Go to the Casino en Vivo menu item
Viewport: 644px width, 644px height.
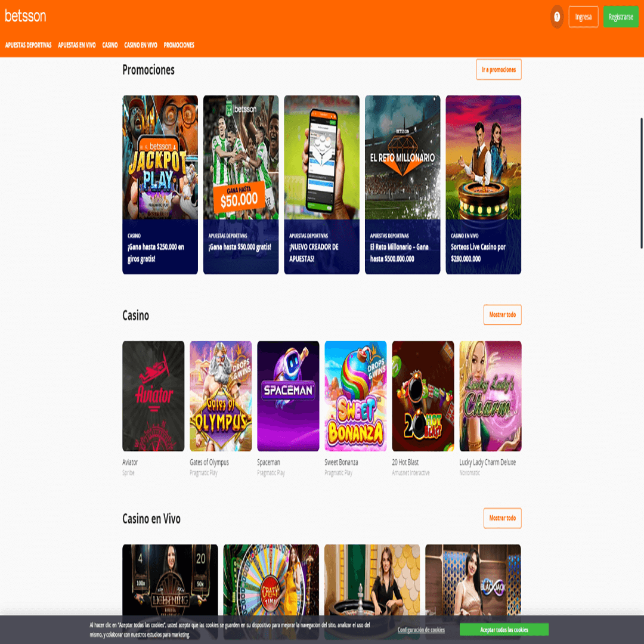pos(141,45)
